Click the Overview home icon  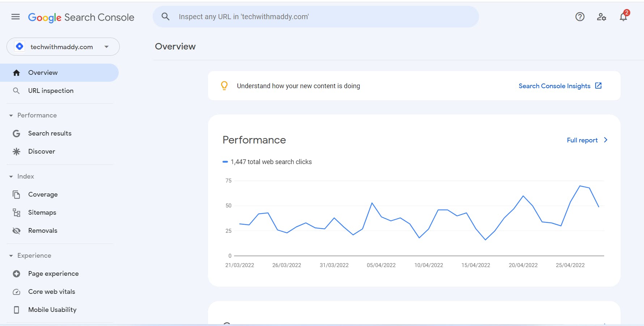pyautogui.click(x=16, y=73)
